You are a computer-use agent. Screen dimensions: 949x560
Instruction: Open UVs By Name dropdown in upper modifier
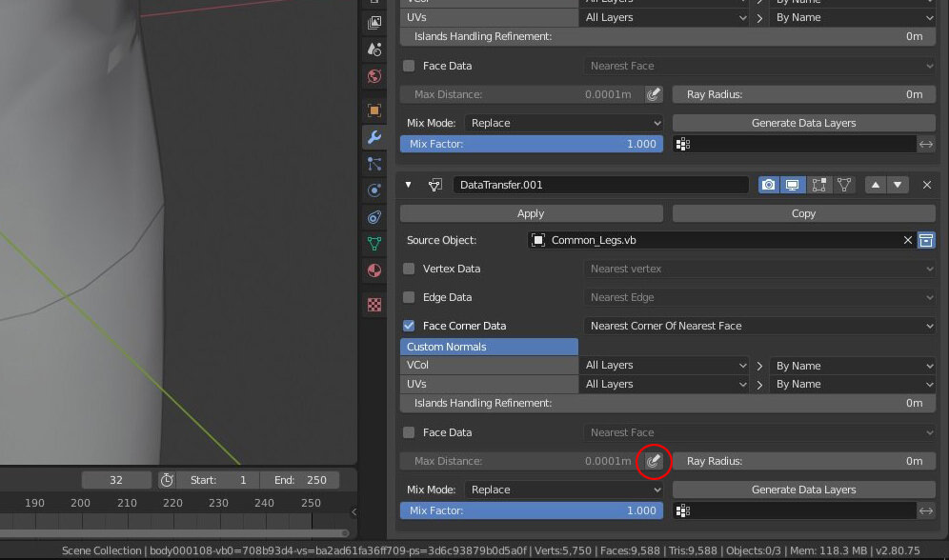852,17
